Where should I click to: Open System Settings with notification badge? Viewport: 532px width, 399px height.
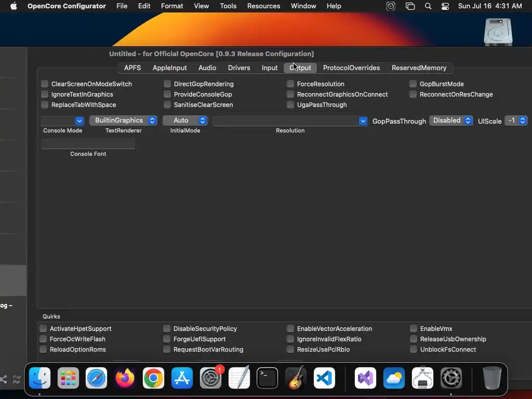[x=210, y=378]
